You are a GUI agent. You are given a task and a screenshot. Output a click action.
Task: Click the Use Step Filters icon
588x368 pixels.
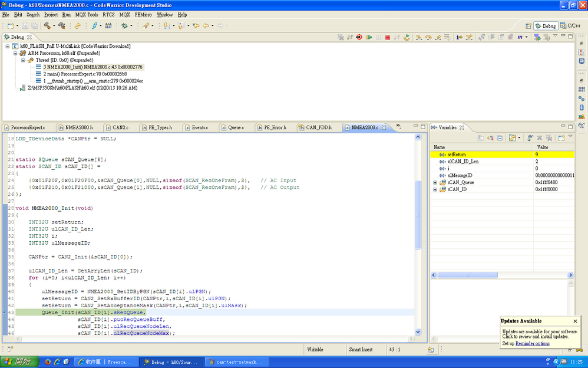tap(469, 37)
